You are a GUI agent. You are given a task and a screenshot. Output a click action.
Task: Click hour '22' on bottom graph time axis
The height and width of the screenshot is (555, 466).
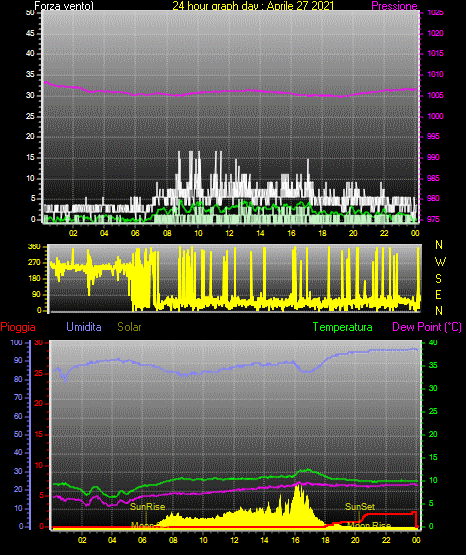(386, 540)
